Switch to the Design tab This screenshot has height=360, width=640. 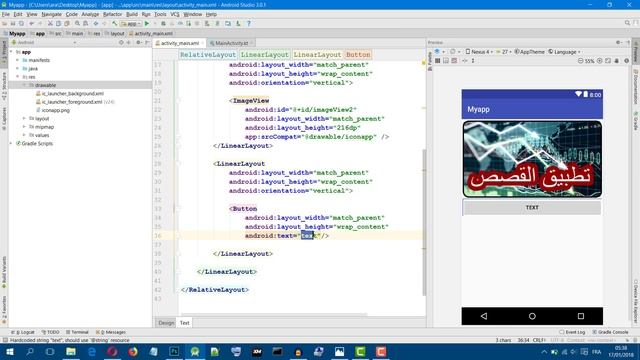(166, 323)
